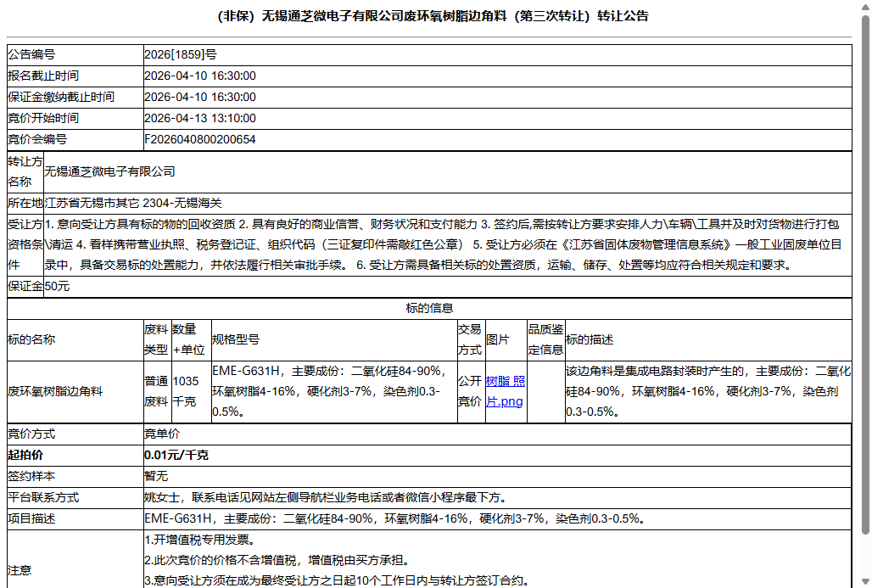Click the 竞价开始时间 label cell
The height and width of the screenshot is (588, 872).
click(x=75, y=118)
